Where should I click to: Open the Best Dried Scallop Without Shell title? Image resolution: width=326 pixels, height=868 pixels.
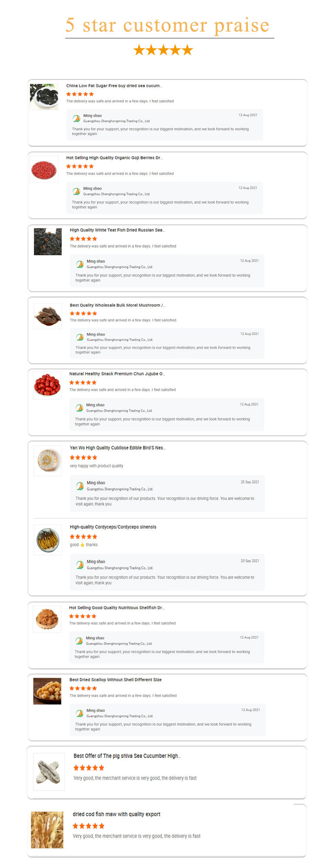tap(115, 680)
